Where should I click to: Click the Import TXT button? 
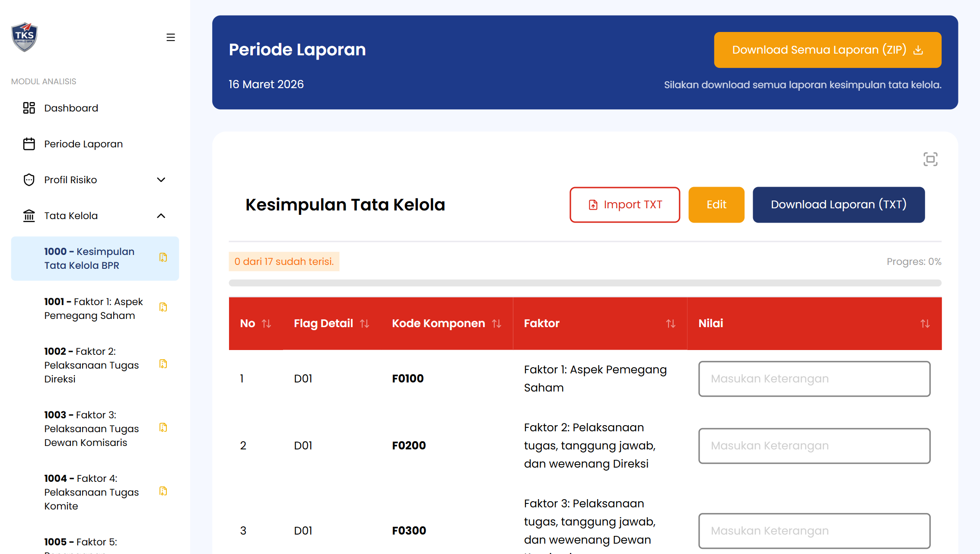pos(624,205)
